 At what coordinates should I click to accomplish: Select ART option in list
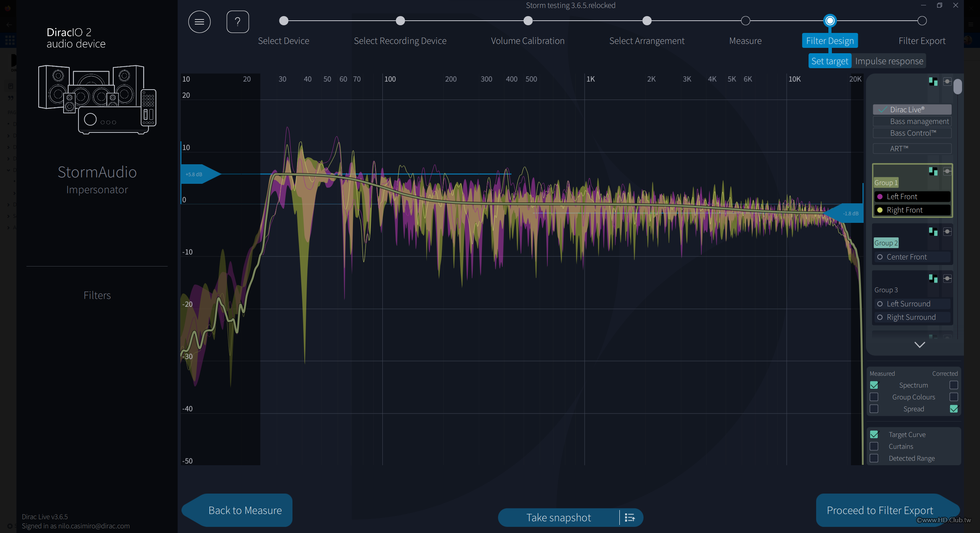(912, 149)
